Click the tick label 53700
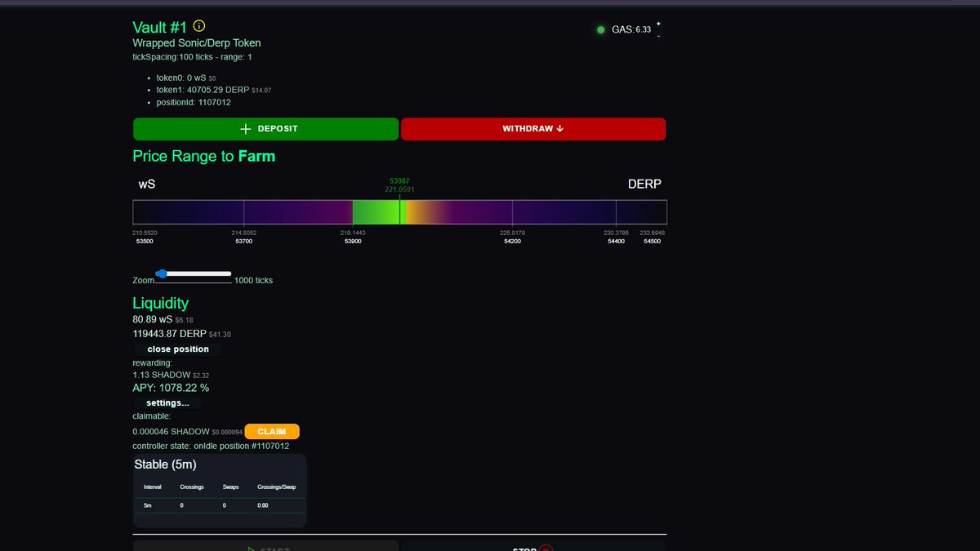Screen dimensions: 980x551 (243, 242)
